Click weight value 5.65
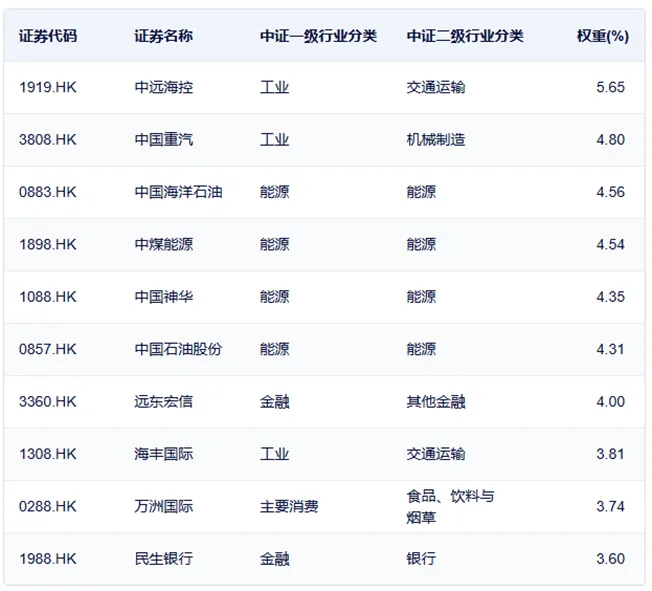 point(610,87)
